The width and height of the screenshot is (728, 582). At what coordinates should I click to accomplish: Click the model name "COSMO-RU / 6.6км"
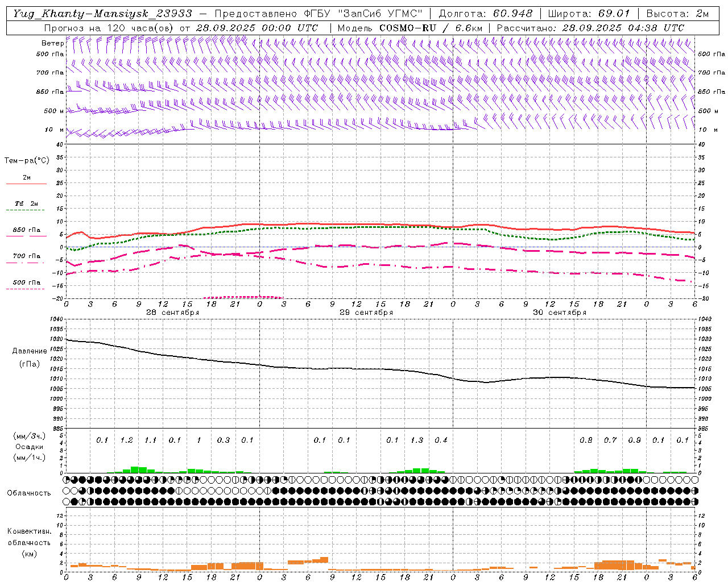pos(431,28)
